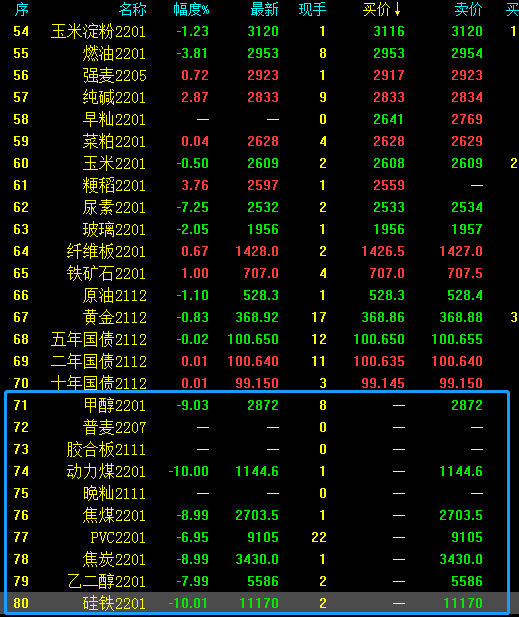The height and width of the screenshot is (617, 519).
Task: Click bid price 2641 of 早籼2201
Action: pos(389,119)
